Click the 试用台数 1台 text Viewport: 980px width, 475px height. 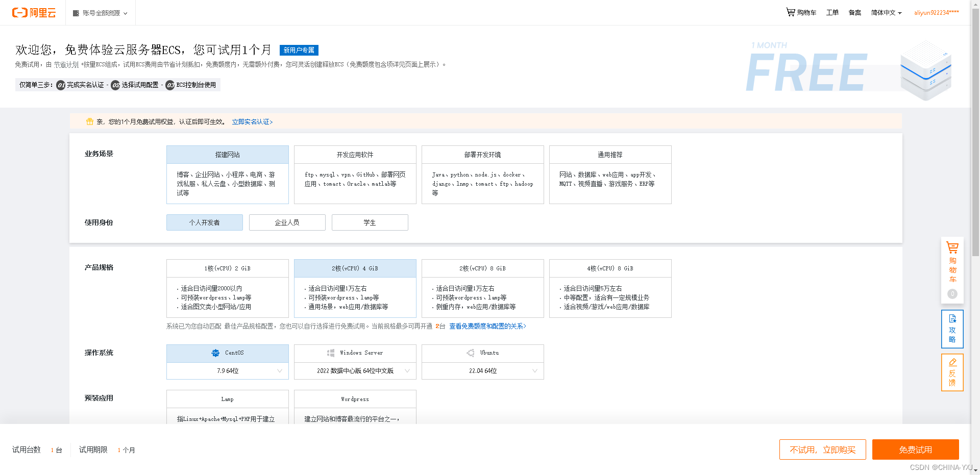pyautogui.click(x=37, y=449)
